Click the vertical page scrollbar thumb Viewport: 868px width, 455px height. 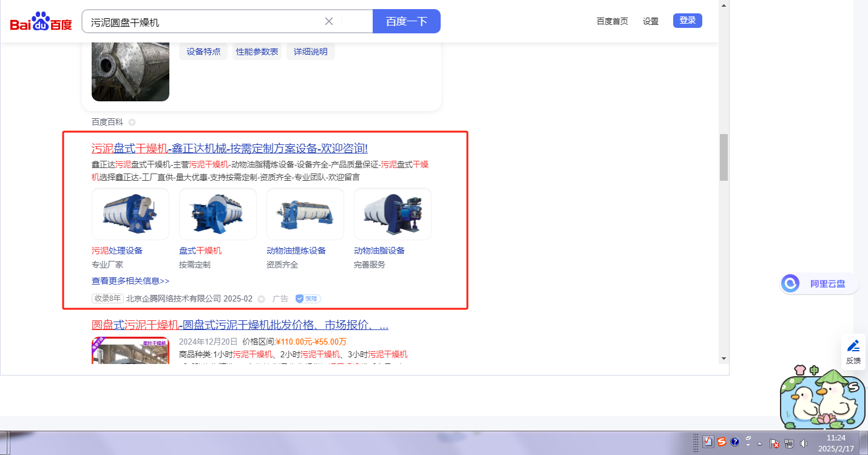724,158
